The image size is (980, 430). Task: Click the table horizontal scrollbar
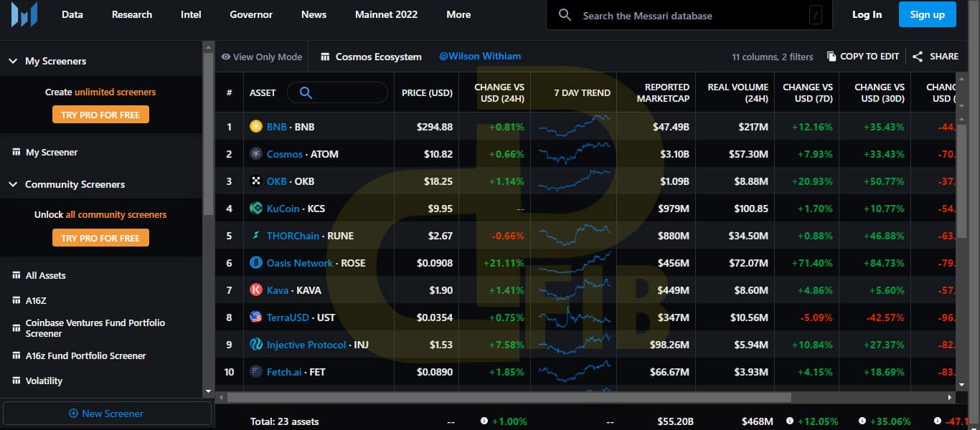(509, 397)
